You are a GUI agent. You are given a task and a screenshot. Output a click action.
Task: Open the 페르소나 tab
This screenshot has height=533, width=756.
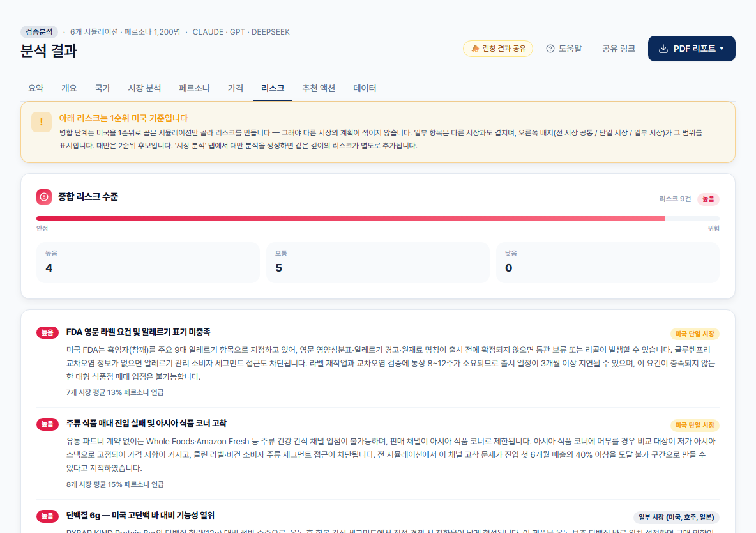click(x=194, y=88)
